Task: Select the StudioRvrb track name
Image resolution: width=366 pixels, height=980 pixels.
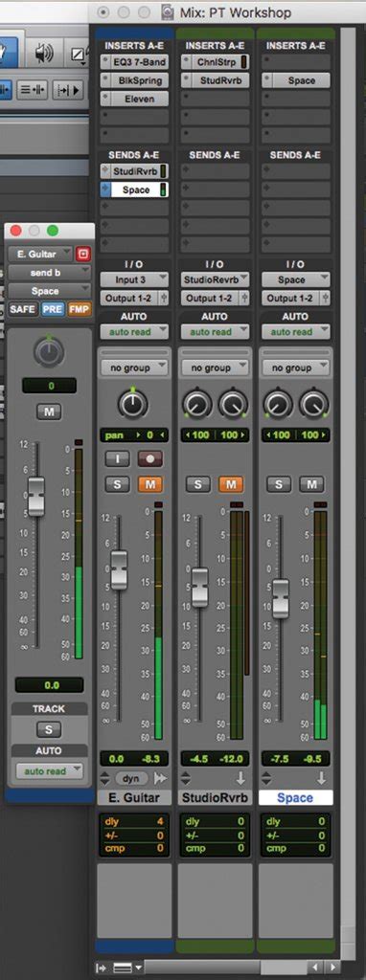Action: tap(216, 797)
